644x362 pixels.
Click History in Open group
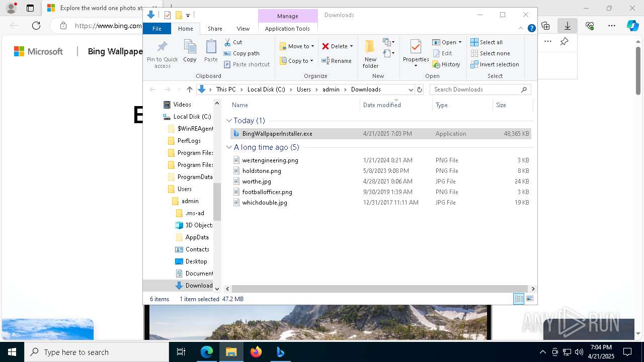pyautogui.click(x=446, y=64)
